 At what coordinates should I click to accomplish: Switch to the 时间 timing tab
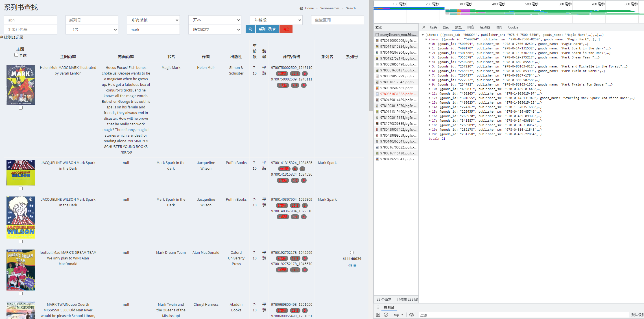(x=499, y=27)
